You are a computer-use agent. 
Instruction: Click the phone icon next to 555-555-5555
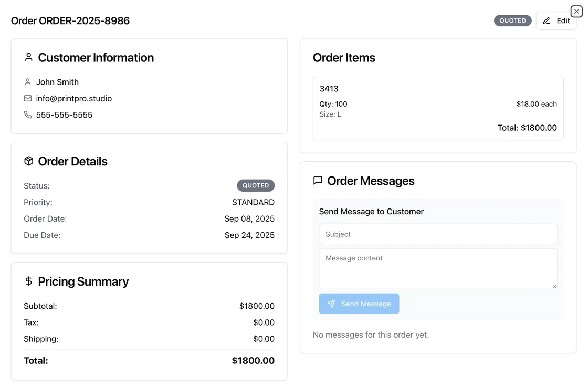tap(27, 114)
